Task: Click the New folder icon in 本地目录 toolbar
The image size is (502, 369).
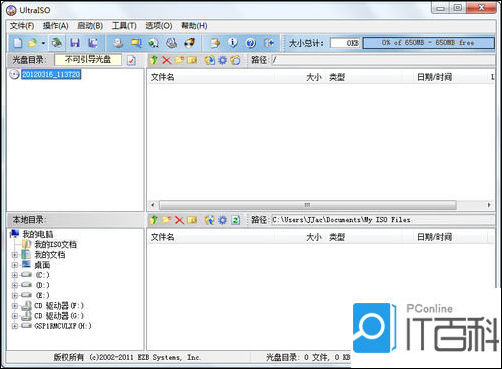Action: (x=167, y=220)
